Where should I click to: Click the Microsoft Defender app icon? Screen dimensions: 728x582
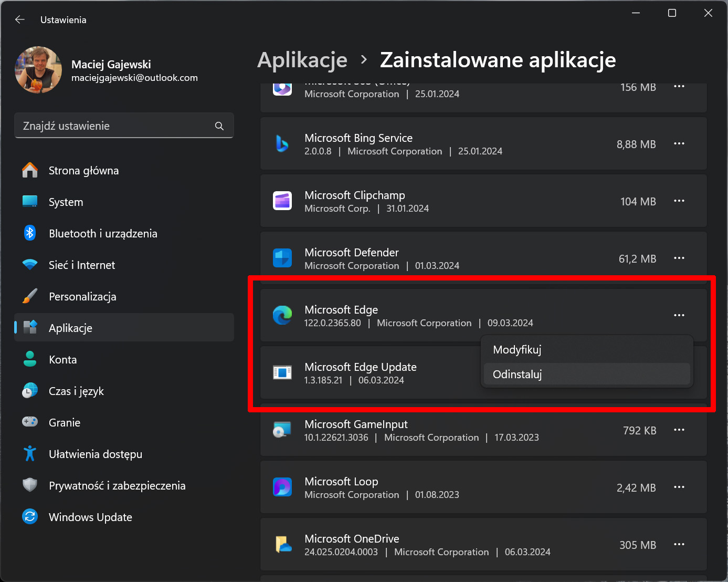click(282, 258)
